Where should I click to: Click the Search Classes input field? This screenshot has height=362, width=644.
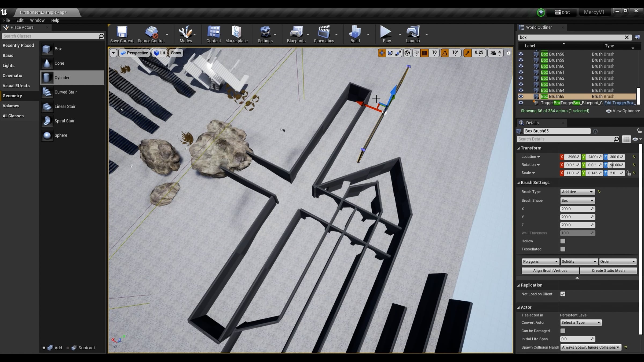[x=50, y=36]
